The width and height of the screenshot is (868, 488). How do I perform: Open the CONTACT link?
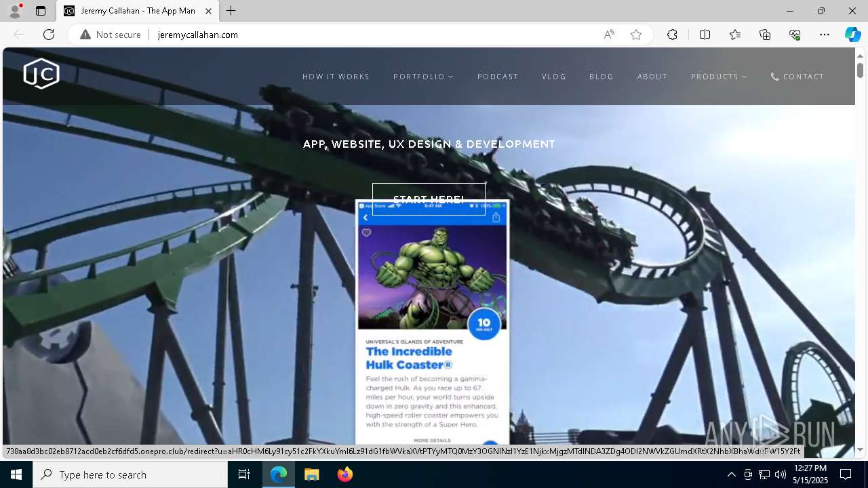click(797, 77)
